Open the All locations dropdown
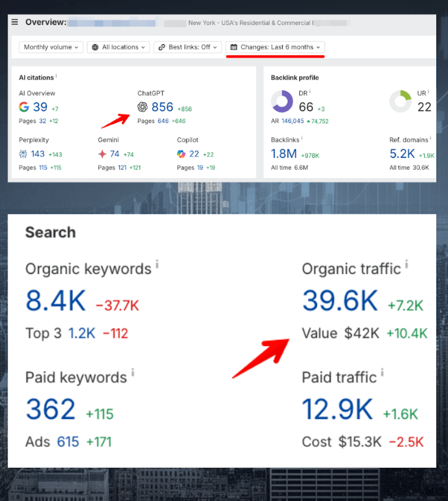Image resolution: width=448 pixels, height=501 pixels. coord(118,47)
